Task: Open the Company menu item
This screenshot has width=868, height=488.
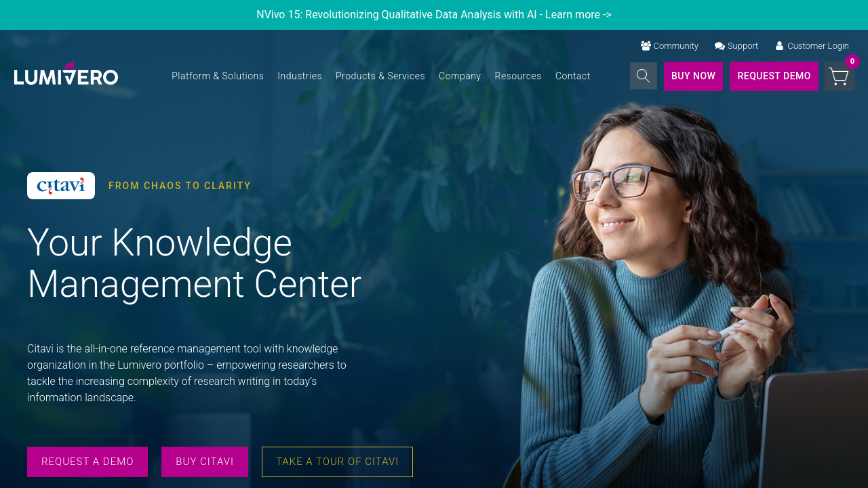Action: tap(460, 76)
